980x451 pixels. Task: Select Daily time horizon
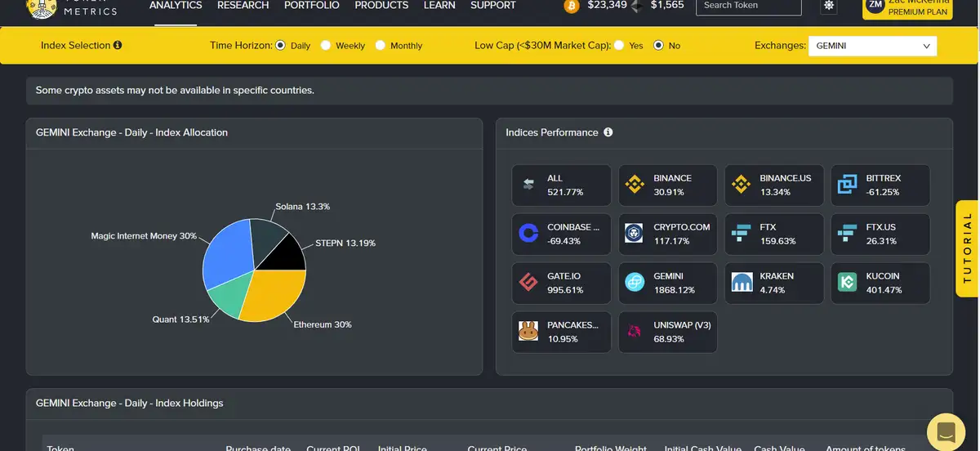pos(280,46)
